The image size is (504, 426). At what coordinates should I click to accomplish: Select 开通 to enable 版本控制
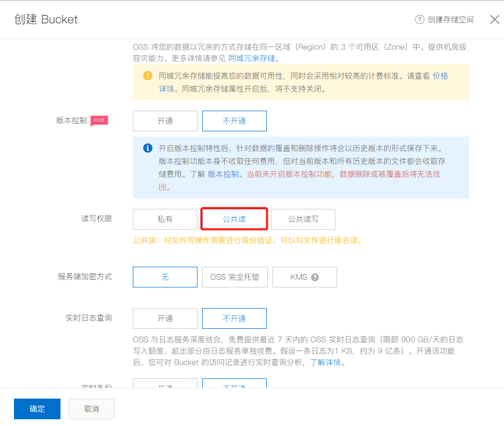click(165, 120)
